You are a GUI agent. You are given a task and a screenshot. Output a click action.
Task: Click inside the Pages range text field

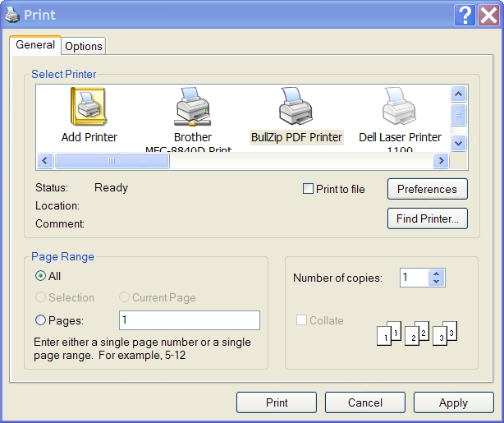point(190,320)
